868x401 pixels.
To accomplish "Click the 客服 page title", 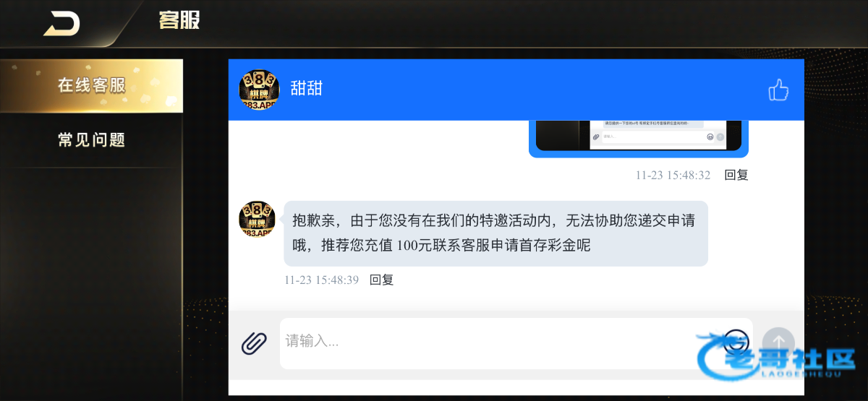I will (179, 20).
